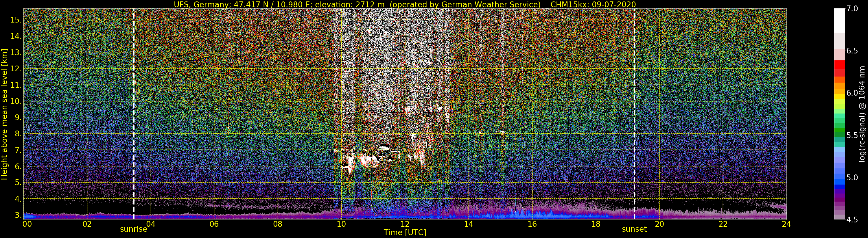
Task: Click the 'sunset' label below the axis
Action: 634,229
